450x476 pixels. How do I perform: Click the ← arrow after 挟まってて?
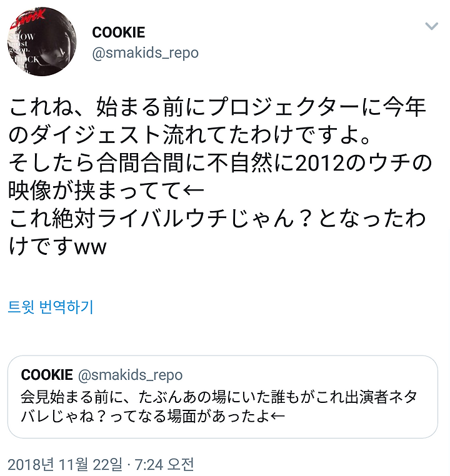pyautogui.click(x=193, y=191)
